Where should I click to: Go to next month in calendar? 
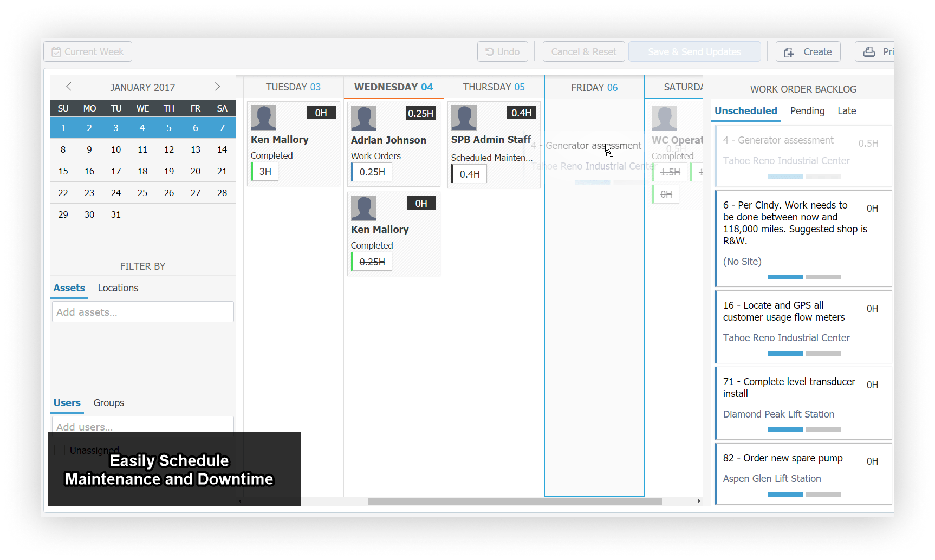pos(217,87)
